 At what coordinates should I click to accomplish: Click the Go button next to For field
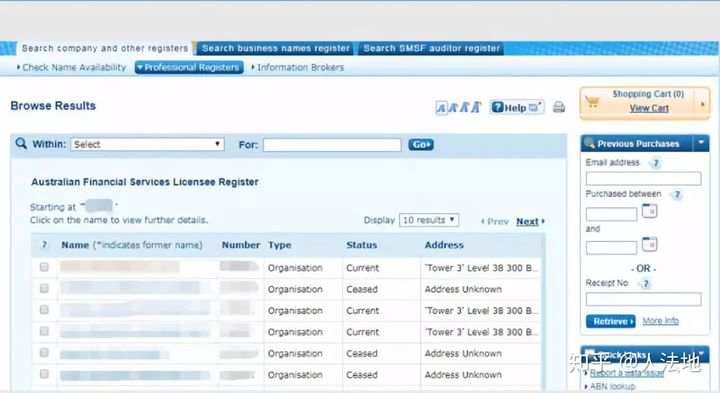pos(421,145)
